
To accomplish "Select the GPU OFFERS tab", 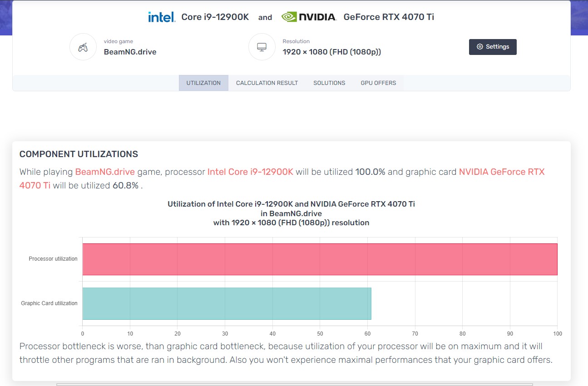I will (378, 83).
